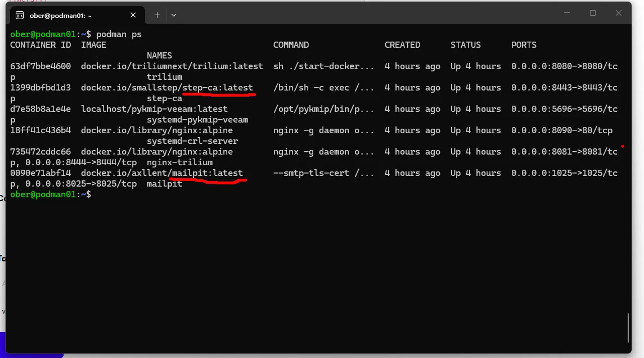Click the NAMES column header

point(159,56)
